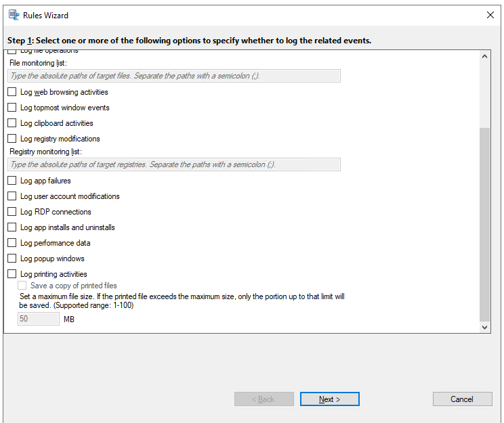
Task: Toggle Log app installs and uninstalls
Action: (x=12, y=227)
